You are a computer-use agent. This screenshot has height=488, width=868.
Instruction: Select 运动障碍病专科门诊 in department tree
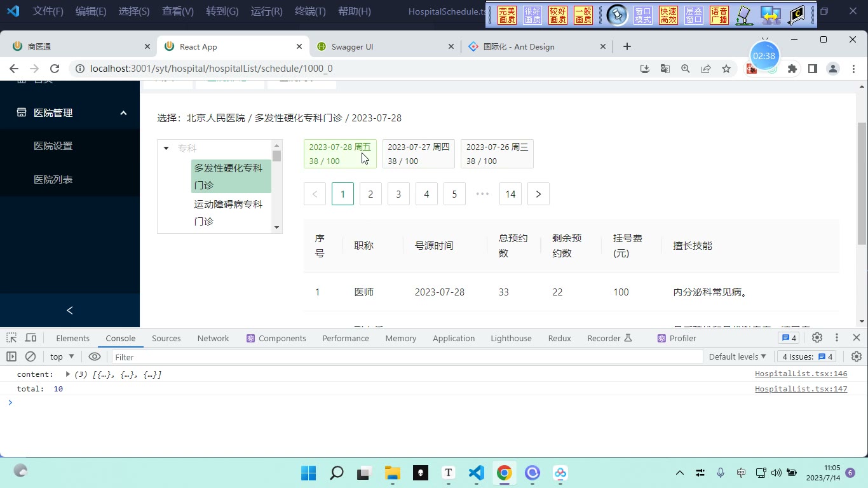pos(231,213)
